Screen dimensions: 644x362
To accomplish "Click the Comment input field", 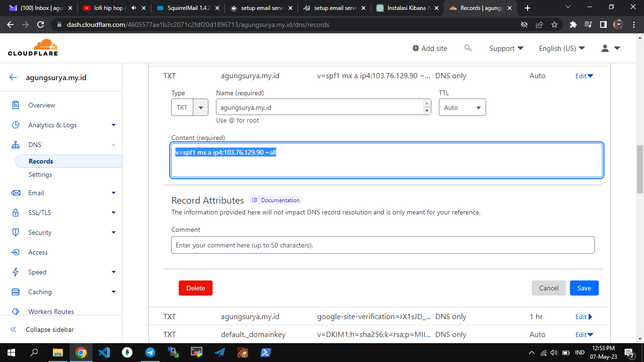I will click(x=382, y=245).
